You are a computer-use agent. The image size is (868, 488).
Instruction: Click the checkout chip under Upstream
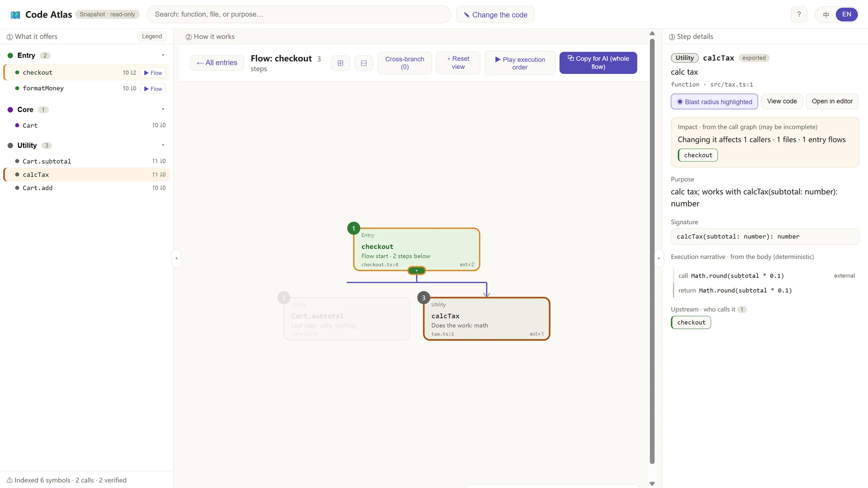tap(691, 322)
